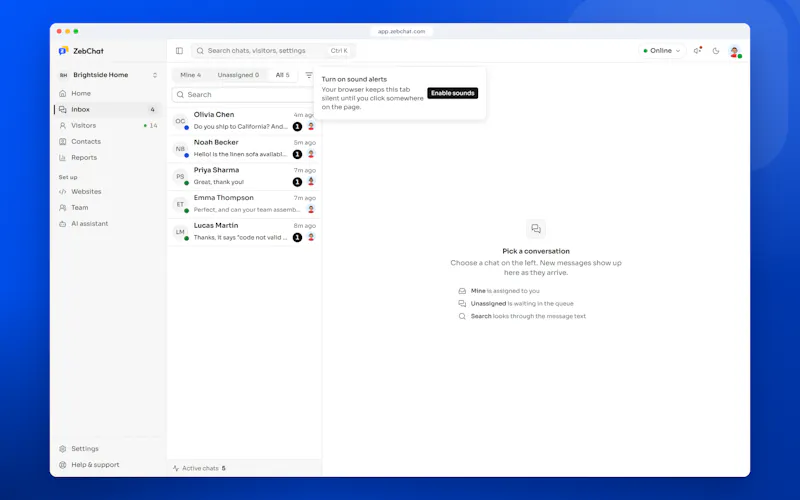Open Lucas Martin's conversation
The width and height of the screenshot is (800, 500).
[244, 232]
